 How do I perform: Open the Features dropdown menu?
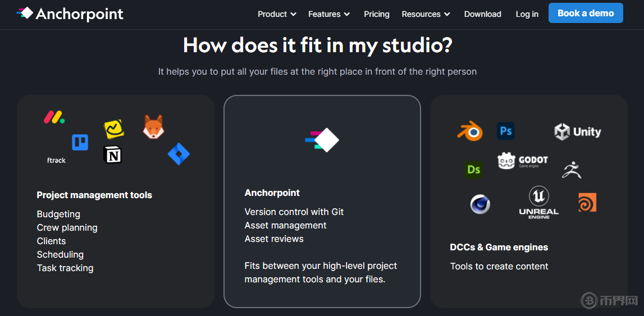coord(329,14)
